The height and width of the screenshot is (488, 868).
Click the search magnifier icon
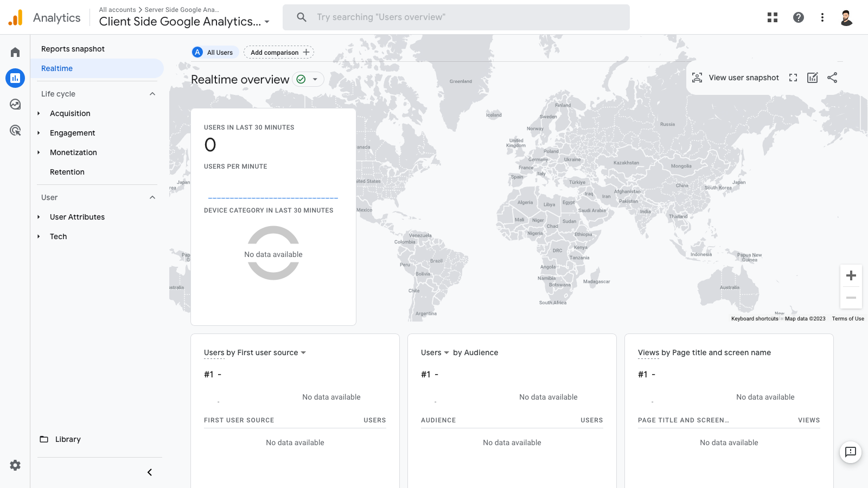[x=302, y=17]
